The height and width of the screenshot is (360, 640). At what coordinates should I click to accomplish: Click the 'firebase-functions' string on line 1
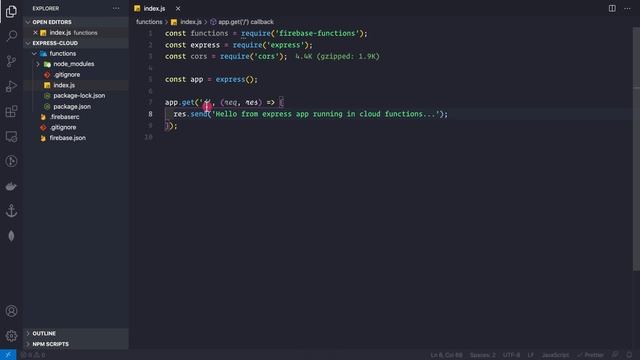[319, 33]
